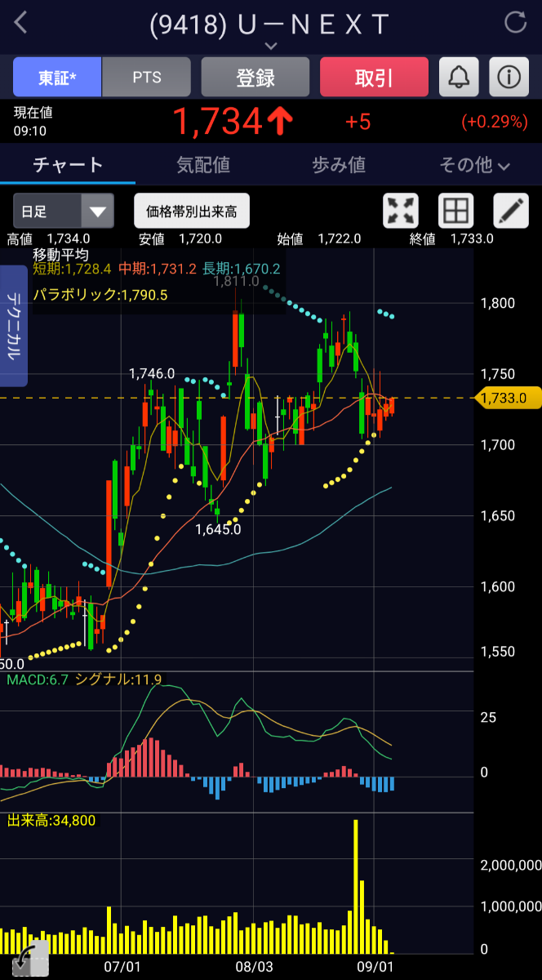Tap 短期:1,728.4 moving average value

tap(72, 269)
